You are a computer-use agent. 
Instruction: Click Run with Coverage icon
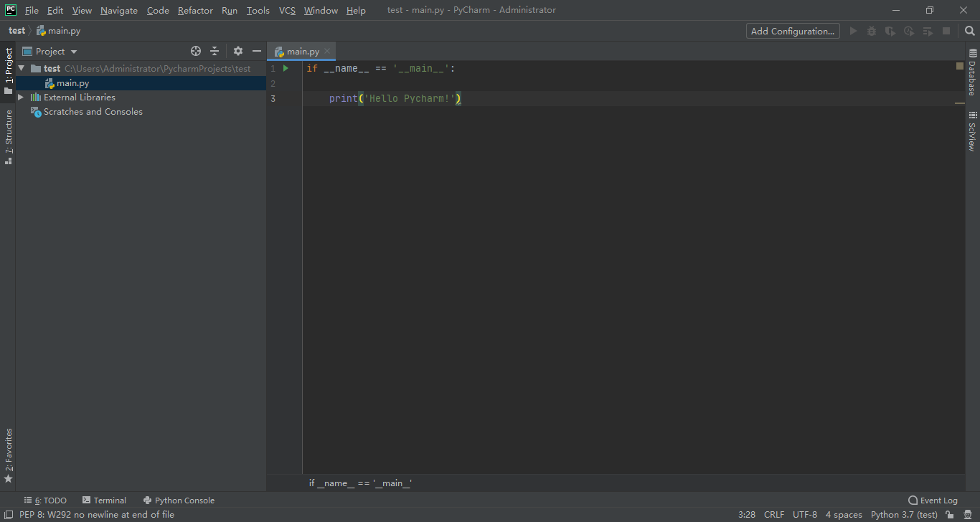point(890,31)
